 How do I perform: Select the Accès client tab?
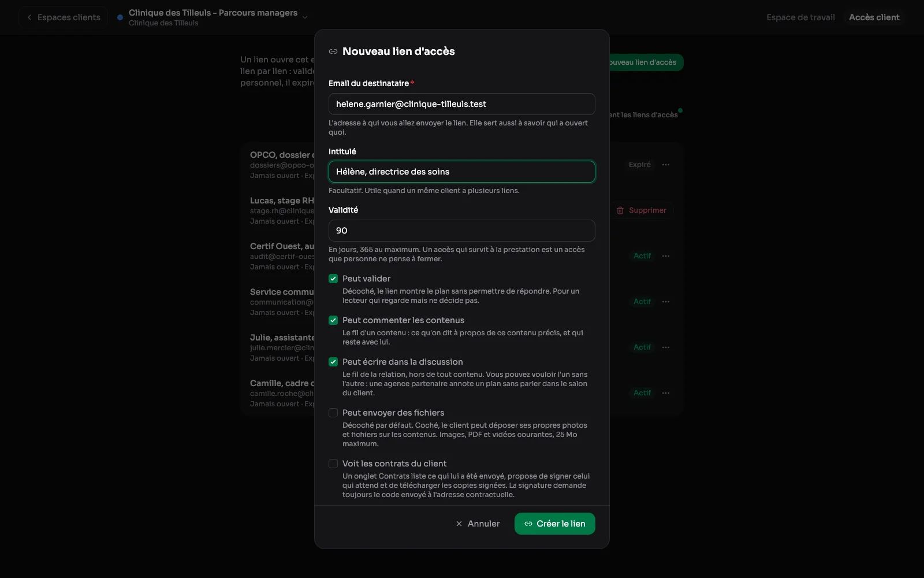(874, 17)
